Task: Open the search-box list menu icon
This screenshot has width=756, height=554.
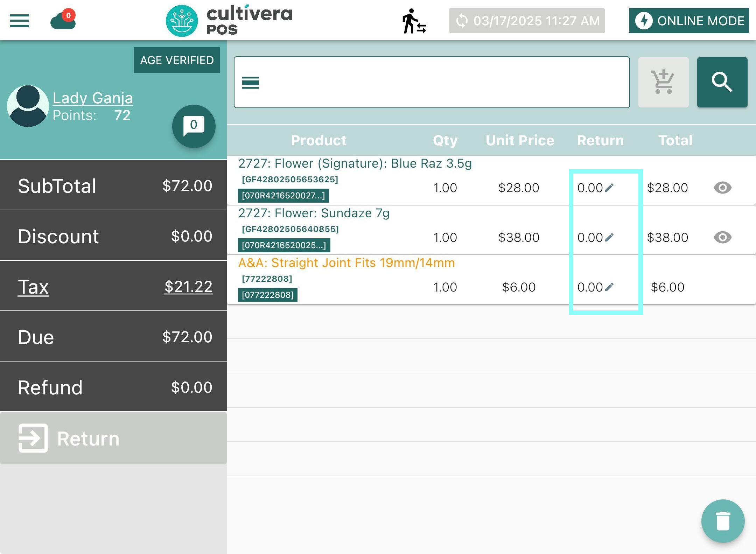Action: (251, 83)
